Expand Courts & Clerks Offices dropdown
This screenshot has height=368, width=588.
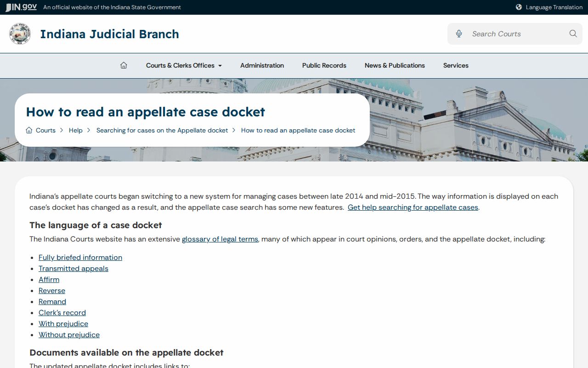coord(184,65)
